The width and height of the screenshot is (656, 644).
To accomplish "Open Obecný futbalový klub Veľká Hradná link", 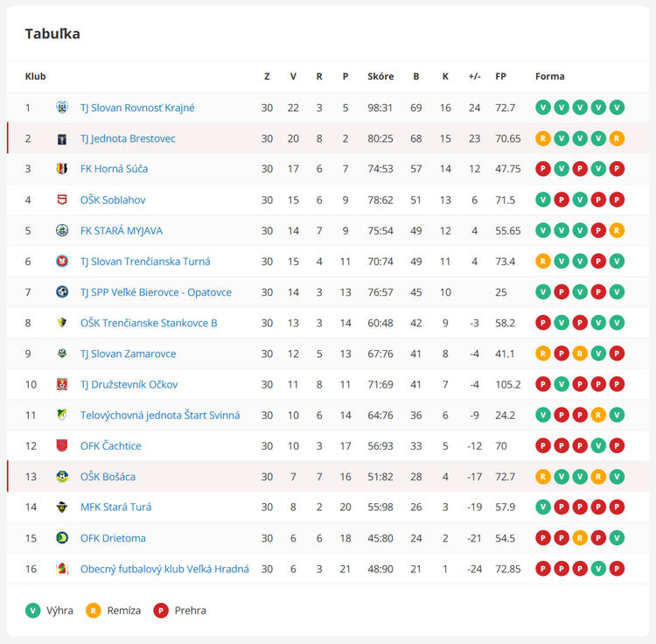I will coord(164,569).
